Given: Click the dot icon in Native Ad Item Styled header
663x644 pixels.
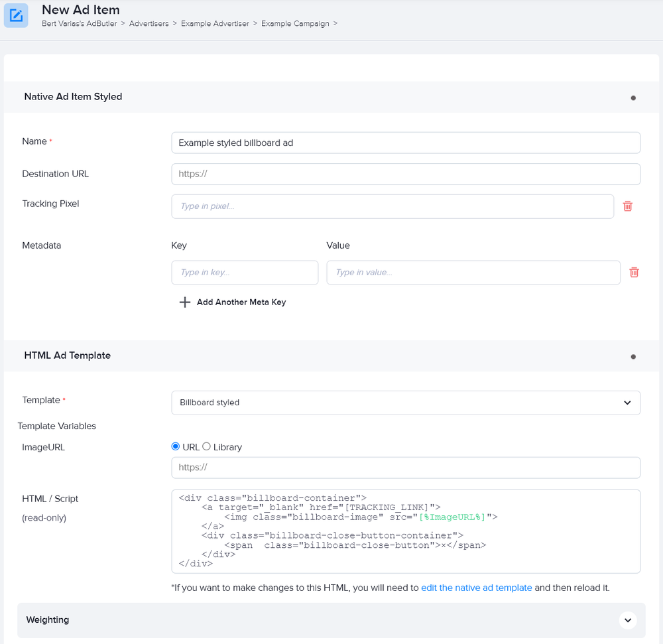Looking at the screenshot, I should pos(633,98).
